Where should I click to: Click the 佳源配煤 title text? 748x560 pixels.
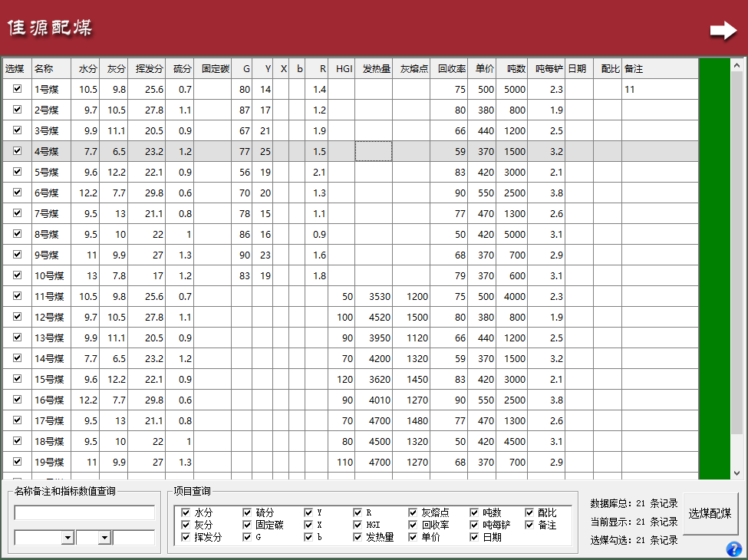pos(49,27)
